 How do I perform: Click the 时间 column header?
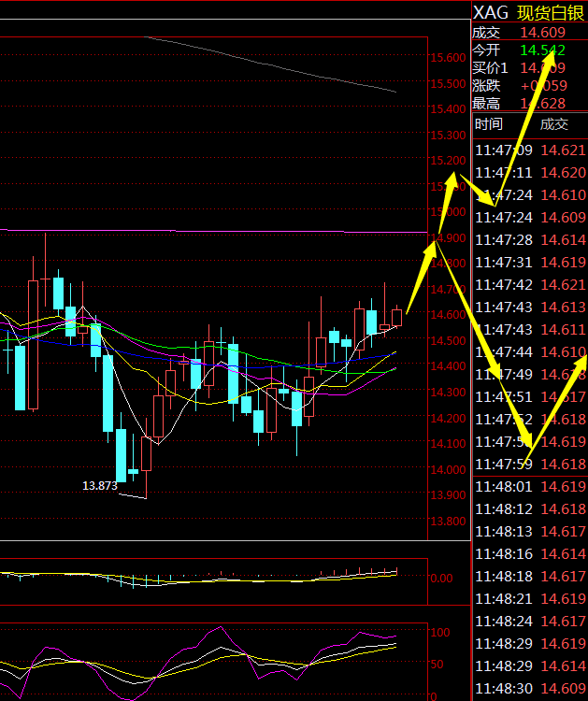tap(489, 123)
